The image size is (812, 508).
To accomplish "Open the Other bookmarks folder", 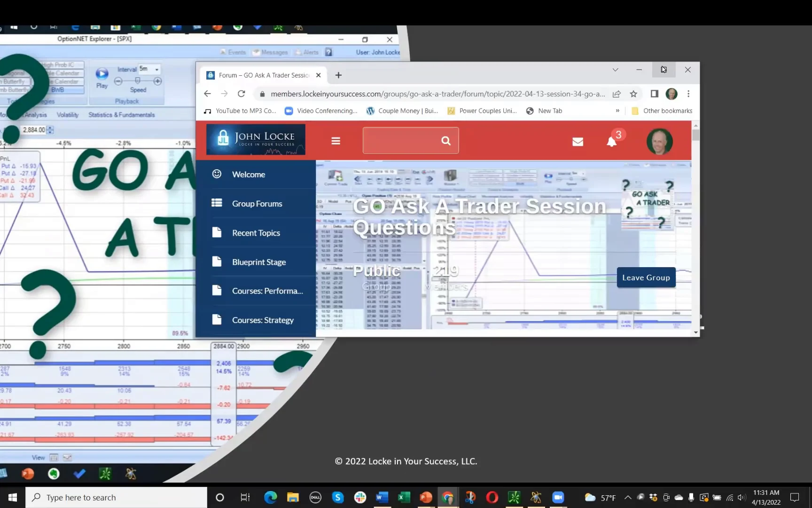I will point(662,111).
